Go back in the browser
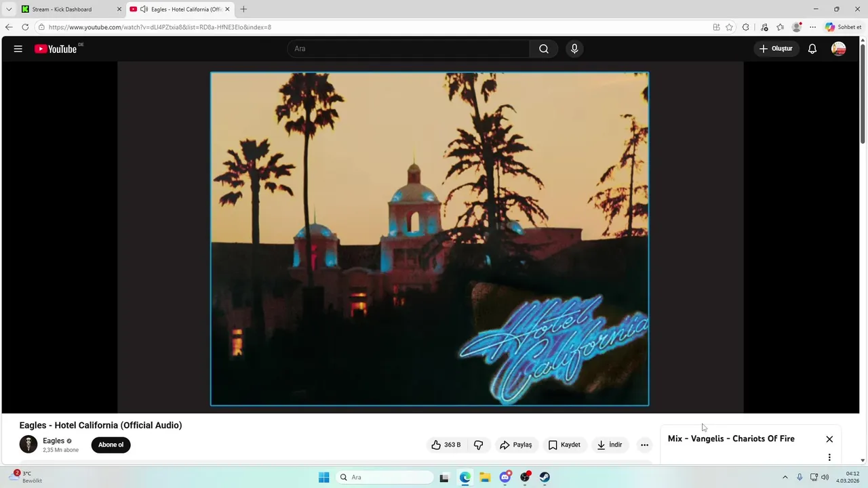868x488 pixels. pyautogui.click(x=9, y=27)
